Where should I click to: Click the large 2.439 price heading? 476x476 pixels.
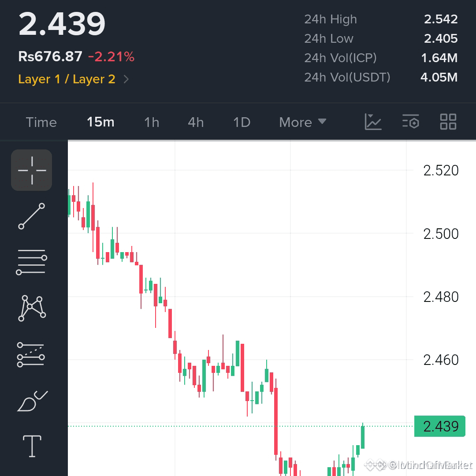[62, 24]
